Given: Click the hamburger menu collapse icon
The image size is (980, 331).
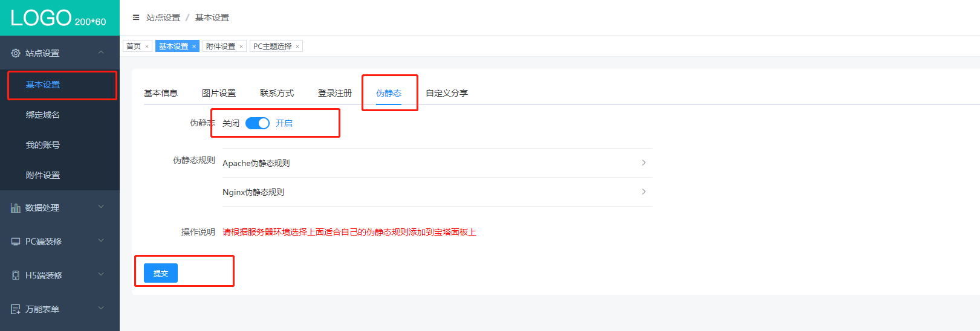Looking at the screenshot, I should point(136,18).
